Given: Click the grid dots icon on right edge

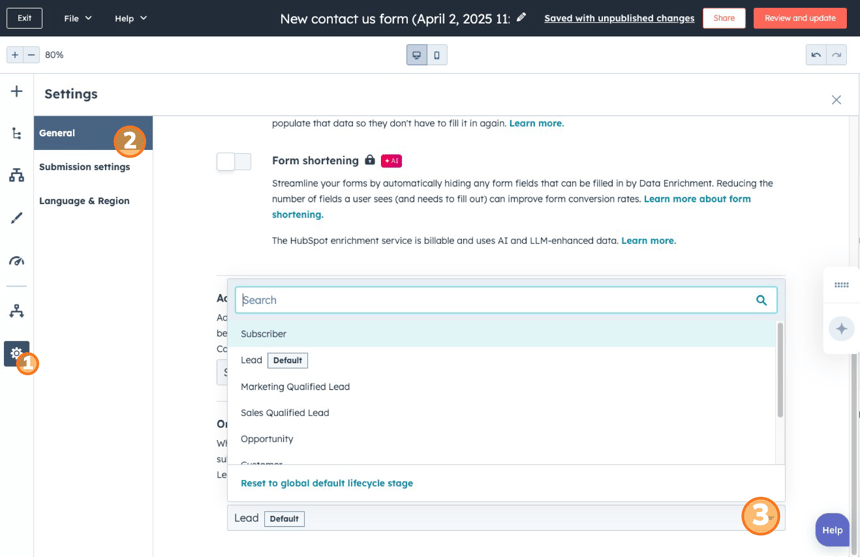Looking at the screenshot, I should (x=841, y=285).
